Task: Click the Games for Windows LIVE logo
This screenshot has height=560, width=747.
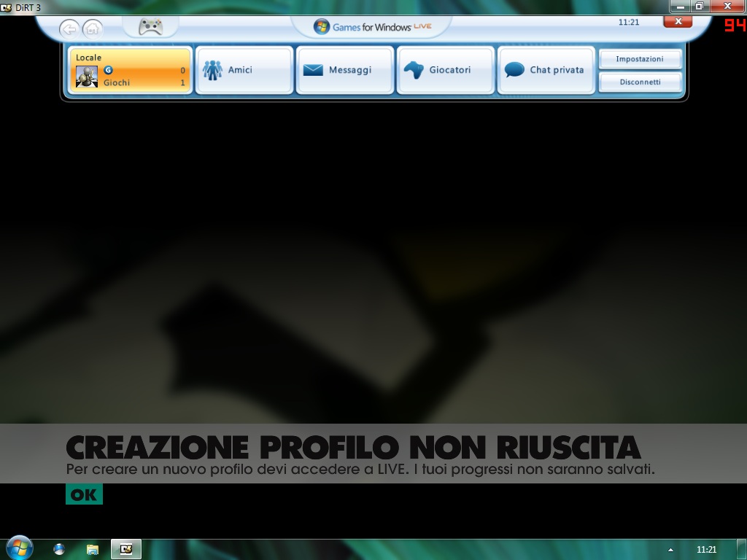Action: [x=372, y=27]
